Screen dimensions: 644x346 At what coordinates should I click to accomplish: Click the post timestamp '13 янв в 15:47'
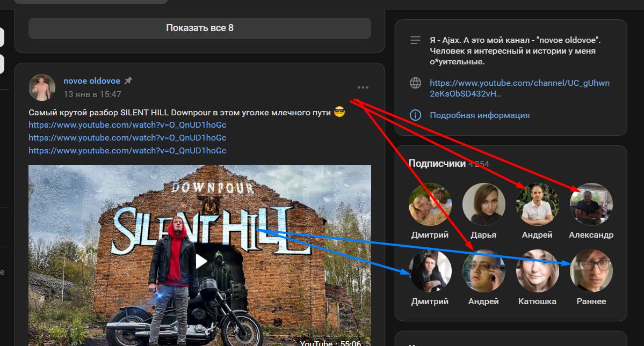[x=92, y=94]
